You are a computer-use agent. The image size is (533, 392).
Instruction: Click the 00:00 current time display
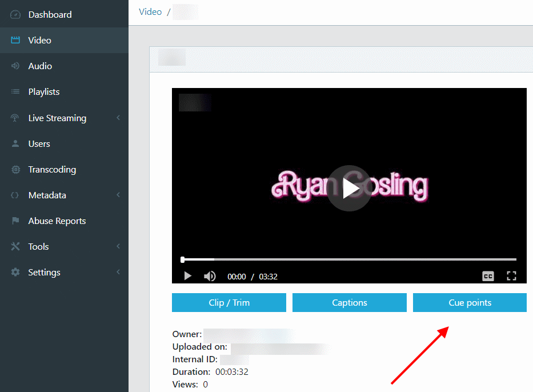point(237,277)
